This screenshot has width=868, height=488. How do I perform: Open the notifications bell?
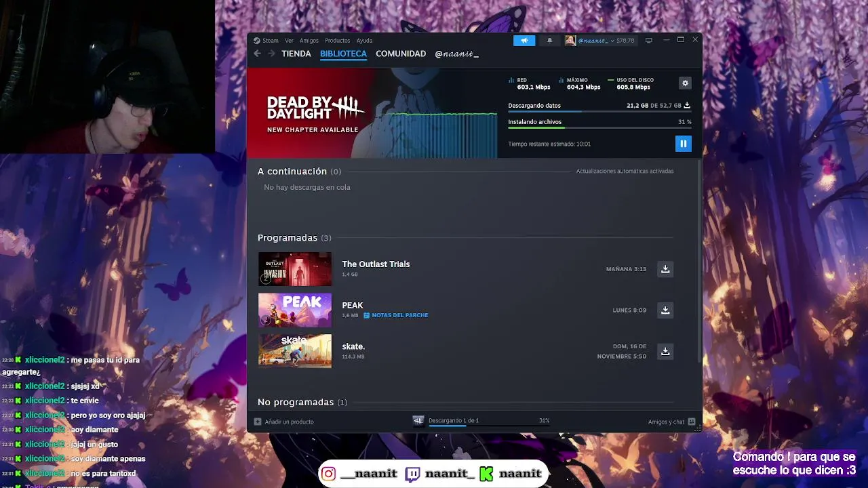click(549, 41)
